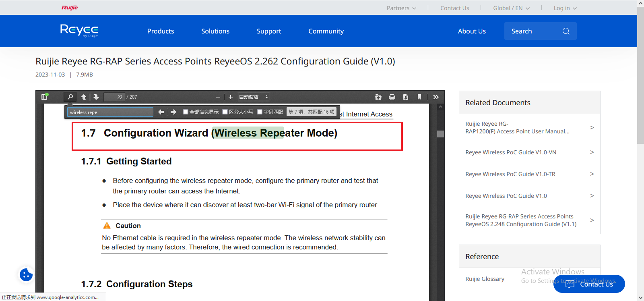This screenshot has height=301, width=644.
Task: Click the Reyee by Ruijie logo
Action: point(79,31)
